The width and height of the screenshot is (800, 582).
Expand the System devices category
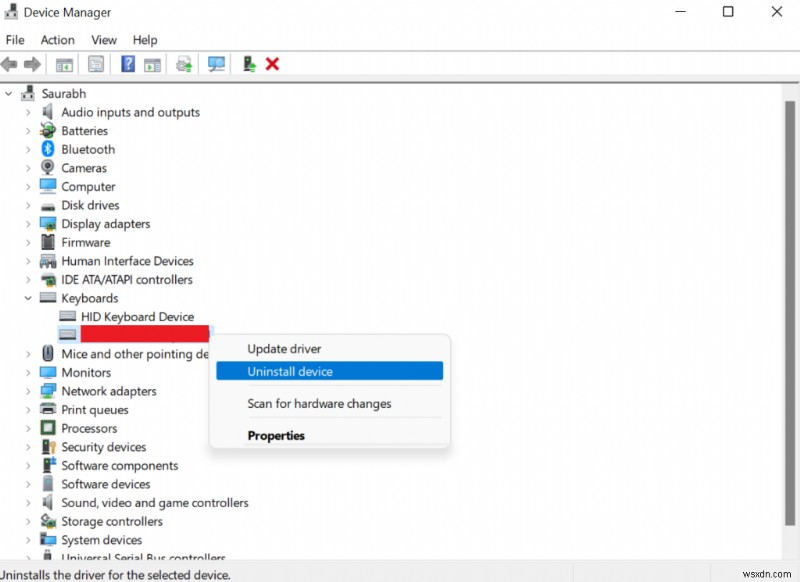(x=28, y=540)
